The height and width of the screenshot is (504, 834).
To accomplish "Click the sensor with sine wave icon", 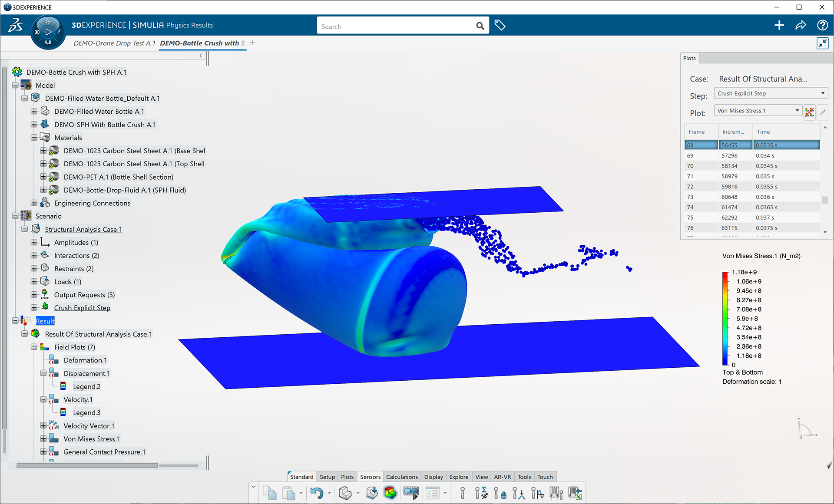I will pos(537,493).
